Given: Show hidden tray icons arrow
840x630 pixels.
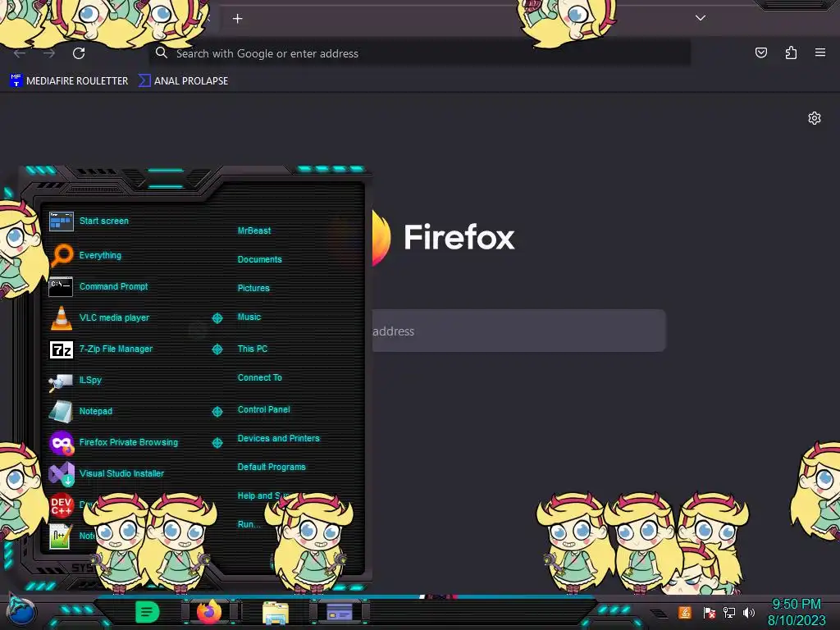Looking at the screenshot, I should pos(659,614).
